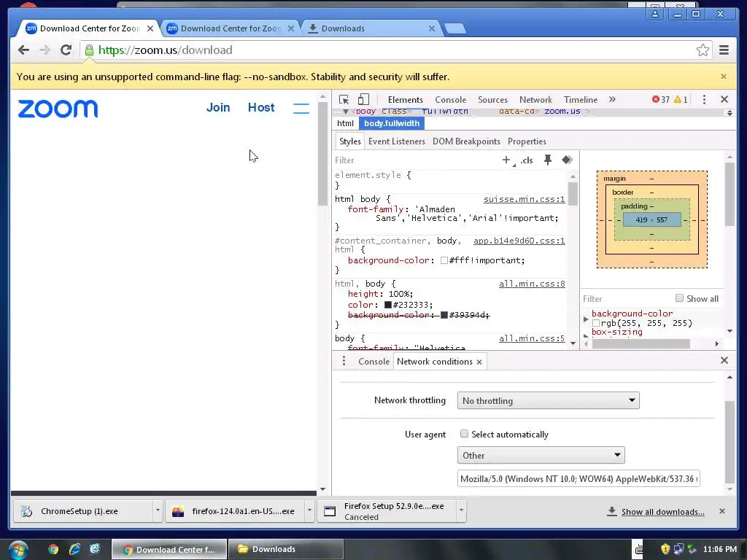Click the Zoom logo
The width and height of the screenshot is (747, 560).
pyautogui.click(x=58, y=109)
